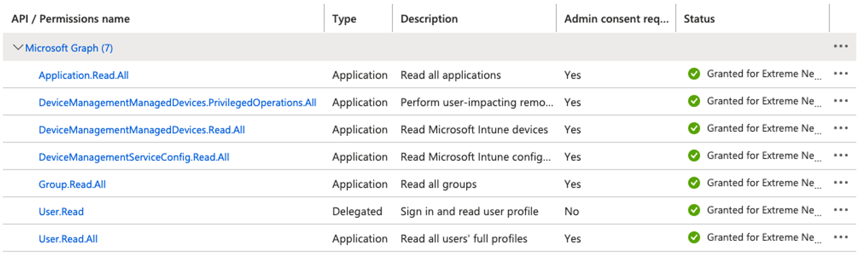Viewport: 868px width, 254px height.
Task: Open ellipsis menu for Group.Read.All row
Action: tap(840, 183)
